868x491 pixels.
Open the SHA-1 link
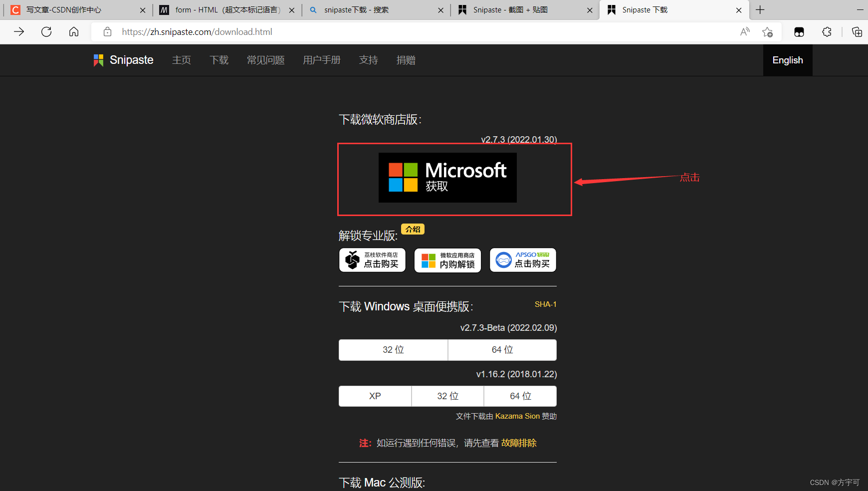click(546, 304)
